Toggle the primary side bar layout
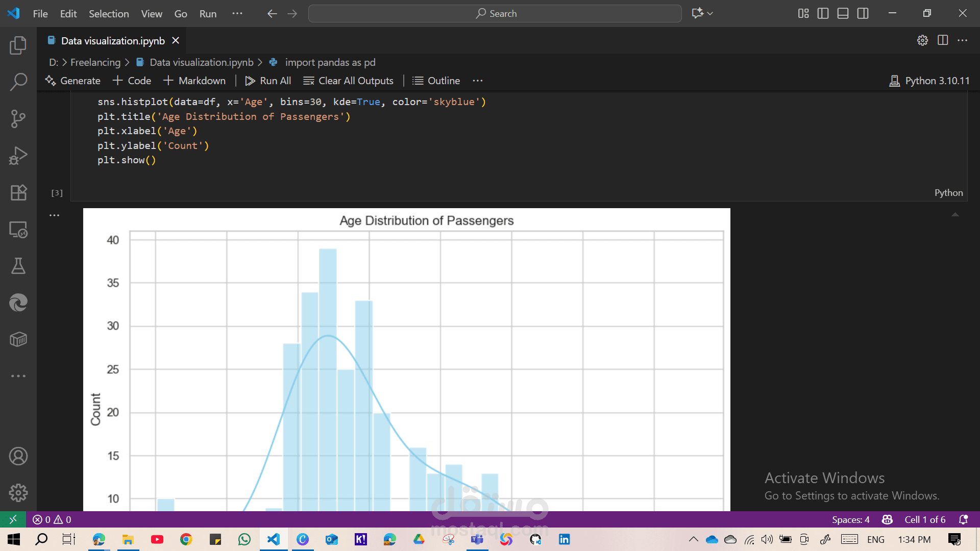980x551 pixels. coord(823,14)
